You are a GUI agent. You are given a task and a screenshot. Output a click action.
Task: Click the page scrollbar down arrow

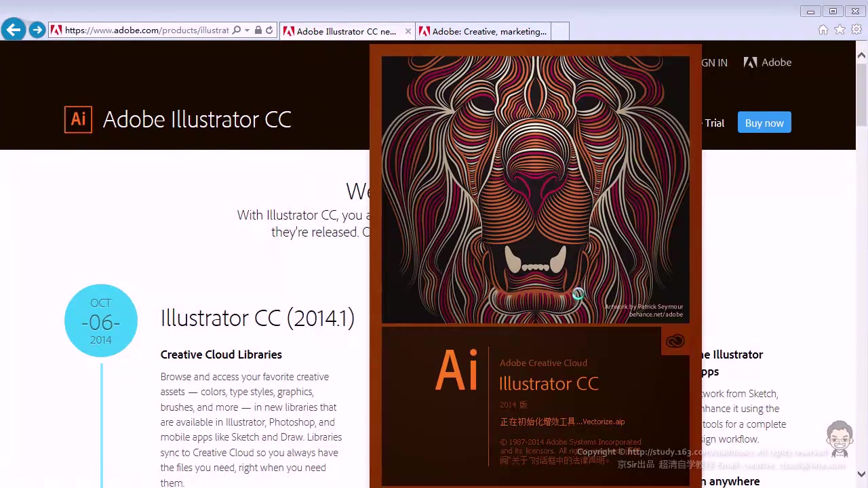tap(862, 474)
